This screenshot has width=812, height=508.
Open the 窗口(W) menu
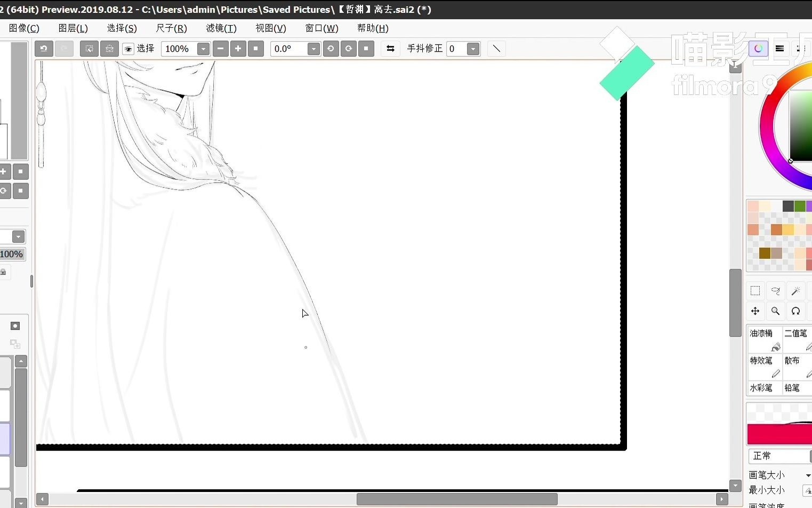click(x=321, y=28)
